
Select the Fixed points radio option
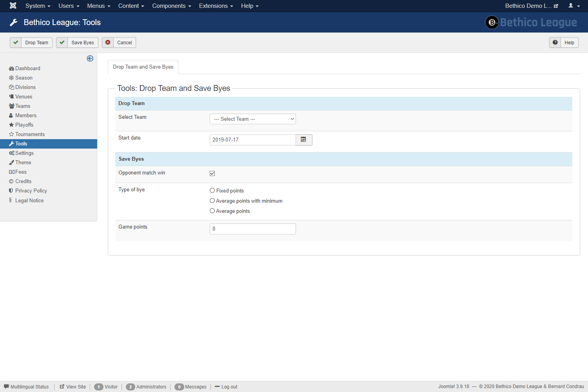tap(212, 191)
